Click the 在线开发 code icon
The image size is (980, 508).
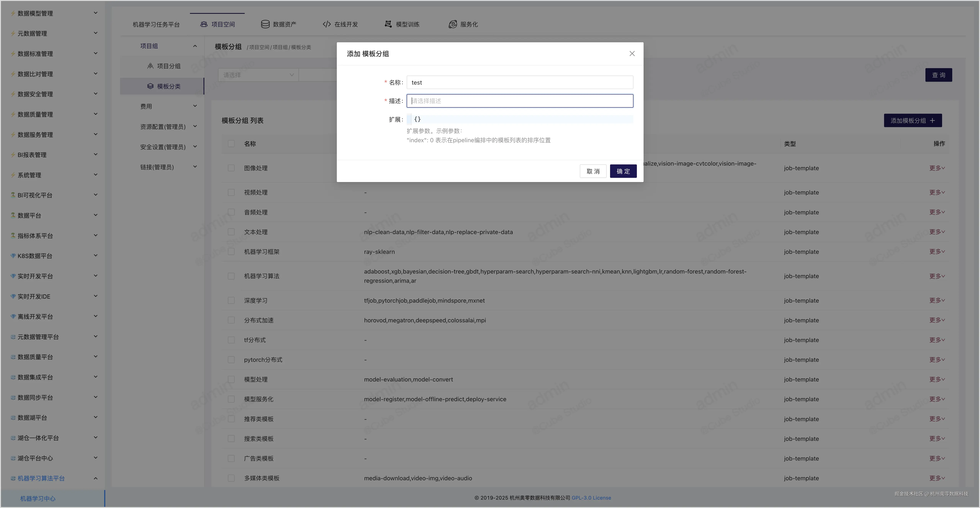[326, 24]
